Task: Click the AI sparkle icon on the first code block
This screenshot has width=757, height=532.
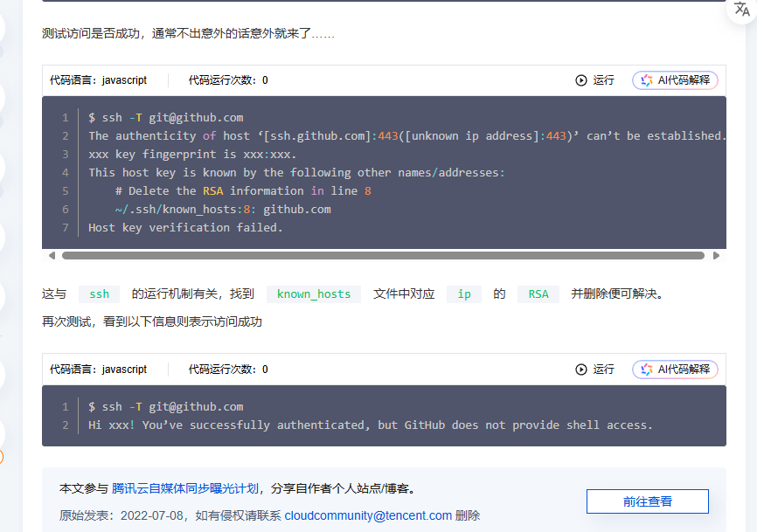Action: click(x=647, y=80)
